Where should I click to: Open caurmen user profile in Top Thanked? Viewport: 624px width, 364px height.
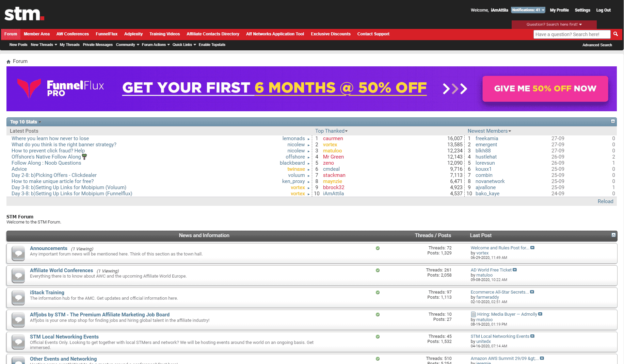click(333, 138)
